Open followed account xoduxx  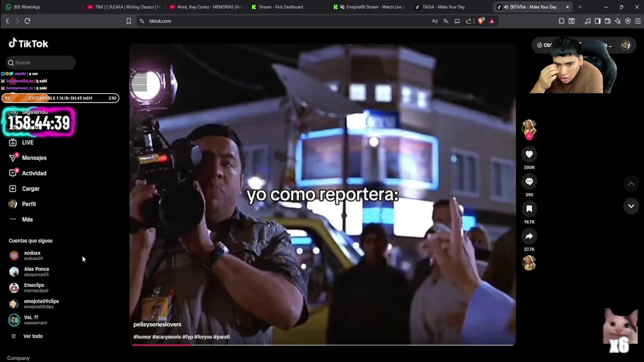tap(32, 255)
